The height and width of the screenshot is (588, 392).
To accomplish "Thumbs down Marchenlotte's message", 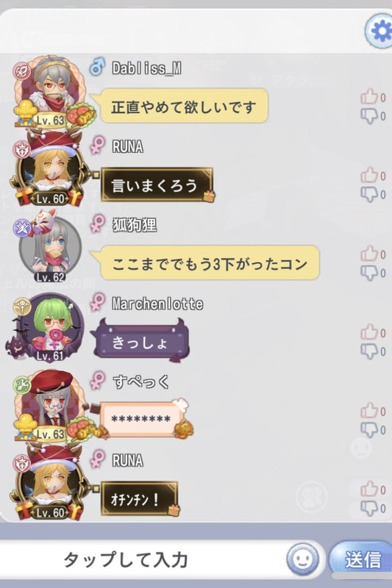I will pos(369,351).
